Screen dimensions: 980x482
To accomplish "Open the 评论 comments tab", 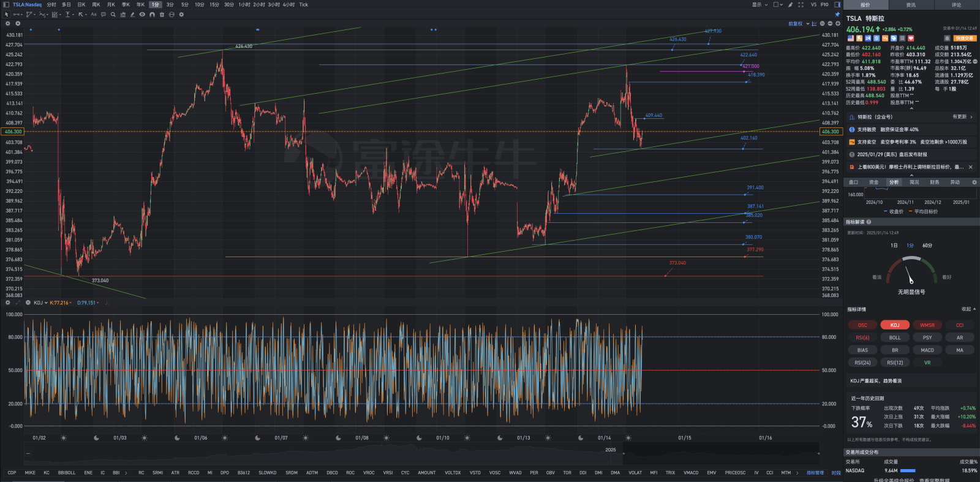I will pos(956,5).
